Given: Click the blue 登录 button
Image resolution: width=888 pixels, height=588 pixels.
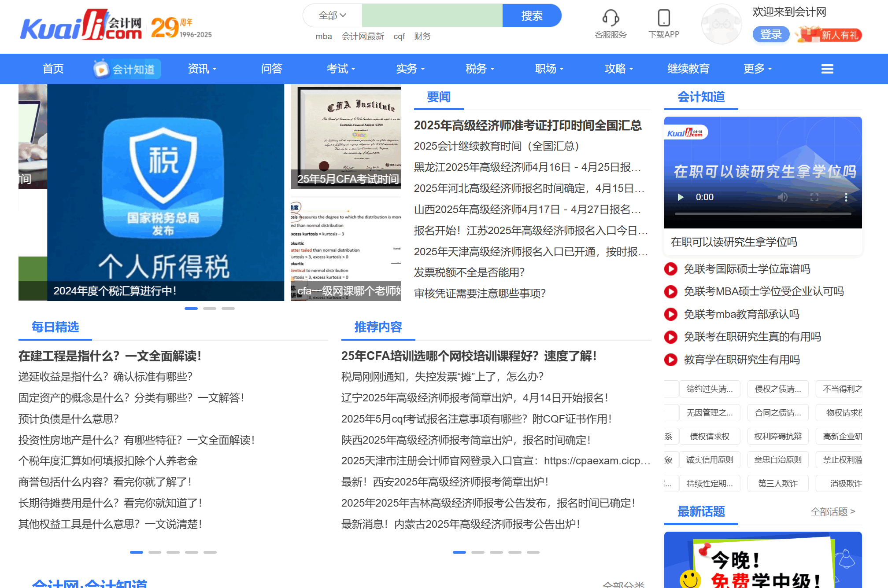Looking at the screenshot, I should [770, 34].
